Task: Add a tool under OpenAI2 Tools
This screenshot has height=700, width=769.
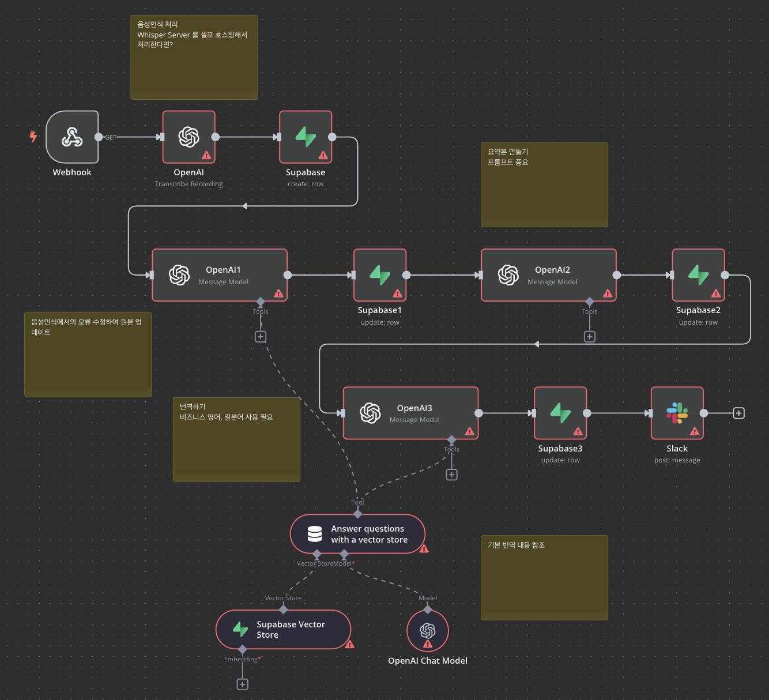Action: click(x=589, y=337)
